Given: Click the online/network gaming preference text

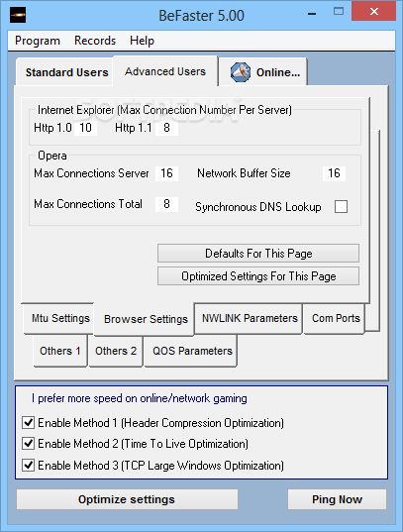Looking at the screenshot, I should click(140, 398).
